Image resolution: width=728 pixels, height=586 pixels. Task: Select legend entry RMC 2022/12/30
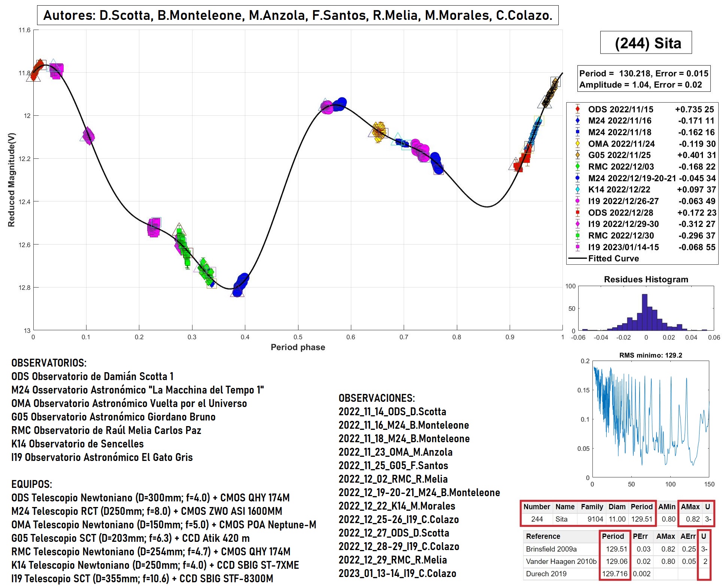(642, 236)
